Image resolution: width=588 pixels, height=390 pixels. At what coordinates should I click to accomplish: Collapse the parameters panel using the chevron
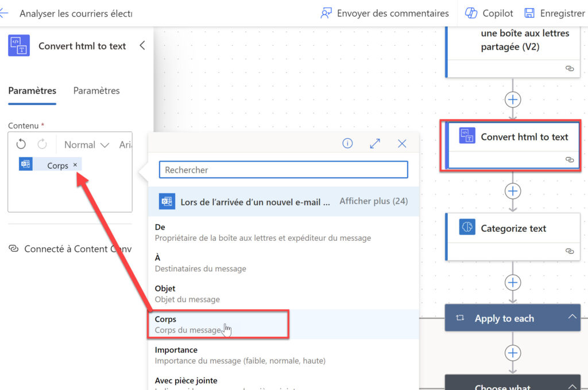[142, 46]
